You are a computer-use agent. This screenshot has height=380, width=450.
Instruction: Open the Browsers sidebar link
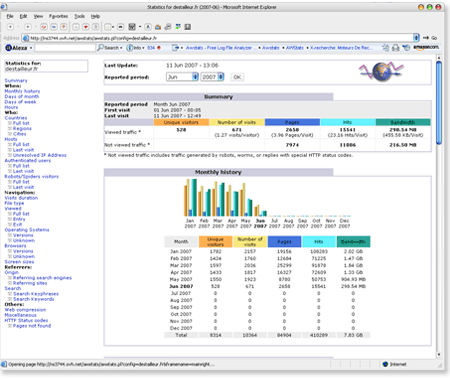point(15,246)
